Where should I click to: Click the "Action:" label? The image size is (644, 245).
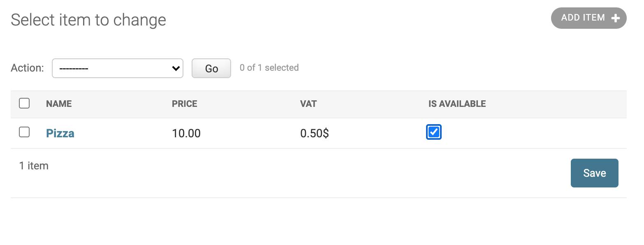coord(27,68)
